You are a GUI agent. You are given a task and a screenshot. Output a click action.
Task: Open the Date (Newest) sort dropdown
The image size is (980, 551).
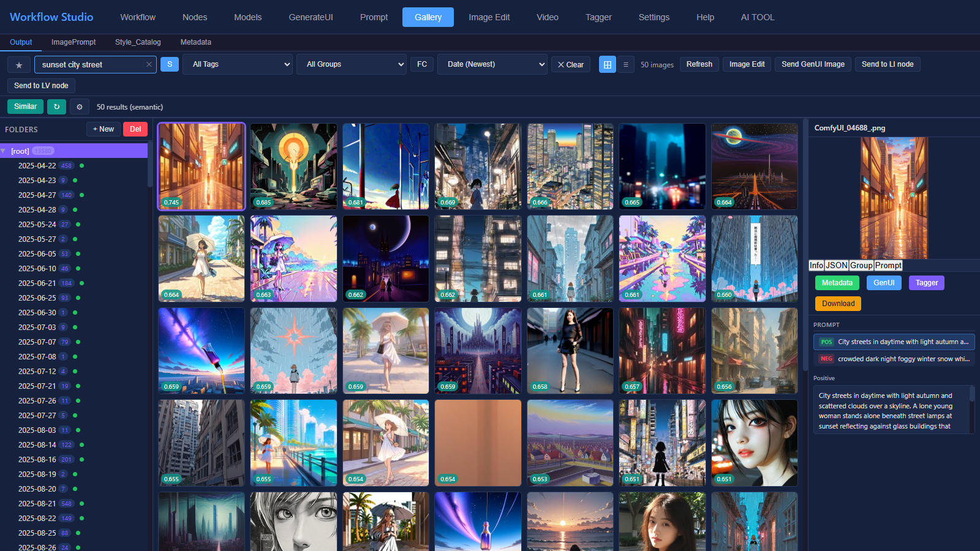click(492, 64)
